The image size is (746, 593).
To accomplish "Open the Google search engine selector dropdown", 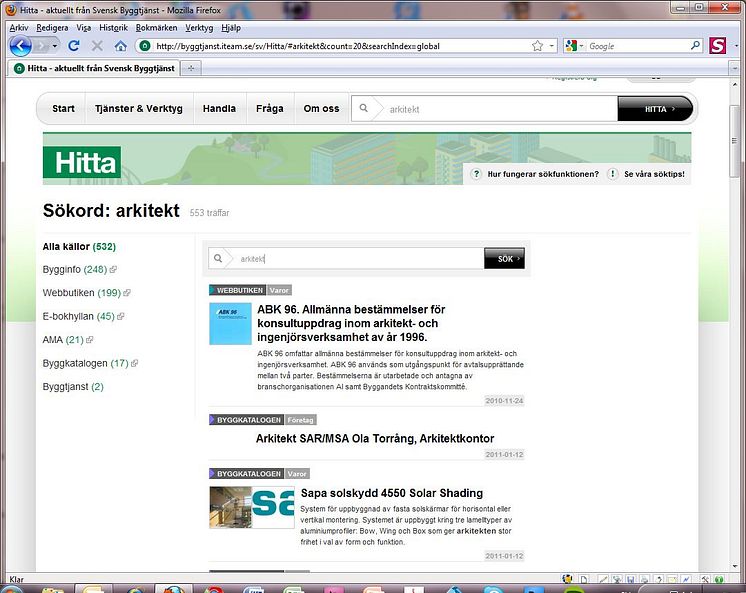I will pyautogui.click(x=574, y=46).
